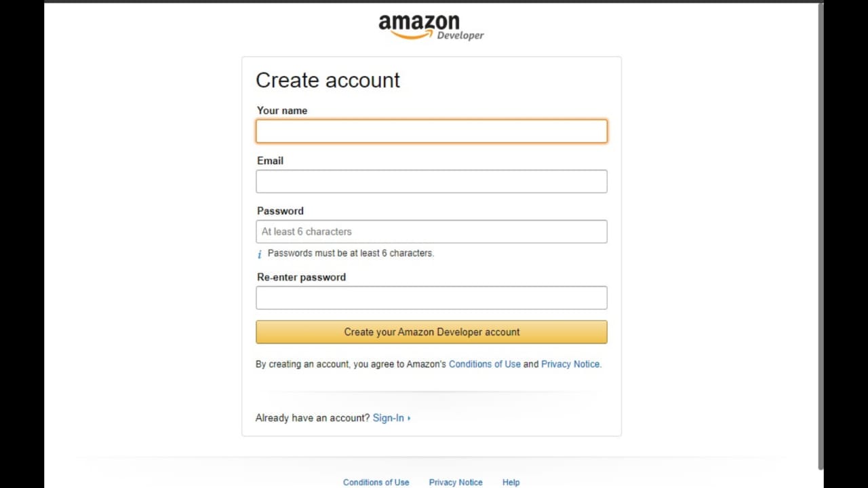868x488 pixels.
Task: Open Privacy Notice in the agreement text
Action: pos(570,364)
